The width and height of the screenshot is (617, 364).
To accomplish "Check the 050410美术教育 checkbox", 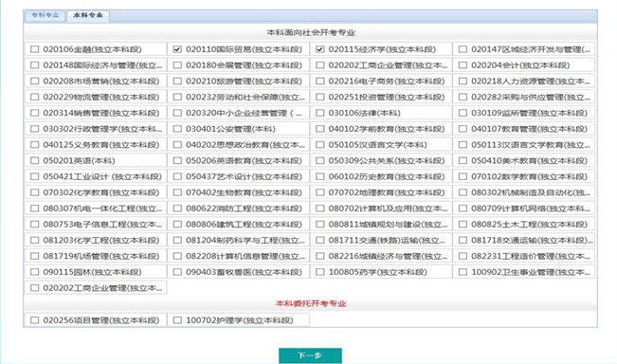I will (x=463, y=160).
